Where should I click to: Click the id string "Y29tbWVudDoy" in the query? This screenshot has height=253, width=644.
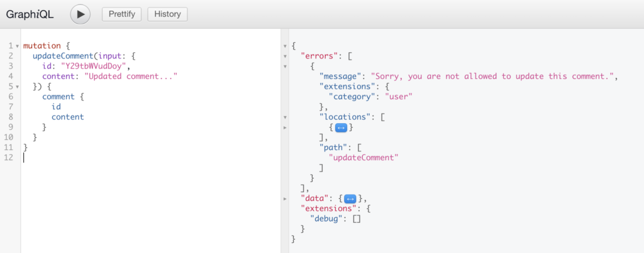95,66
